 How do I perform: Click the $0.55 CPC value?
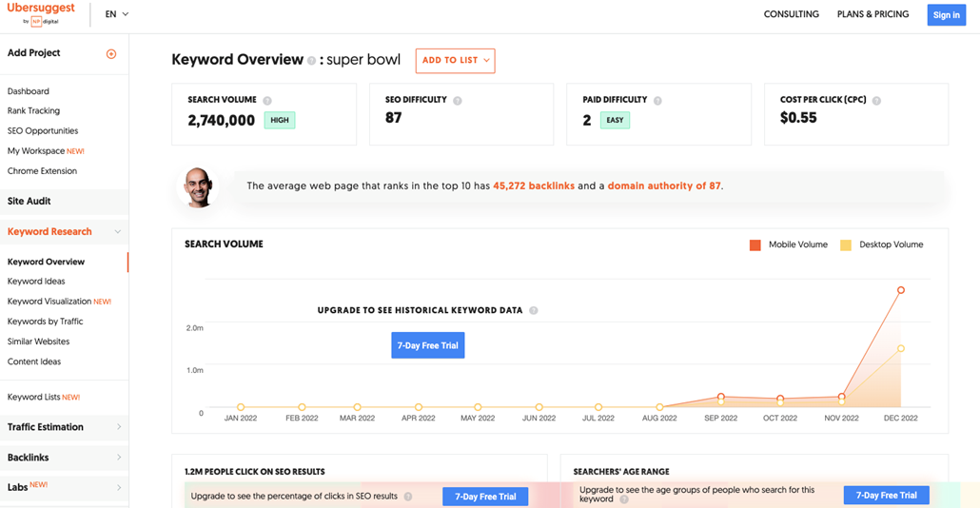tap(798, 118)
